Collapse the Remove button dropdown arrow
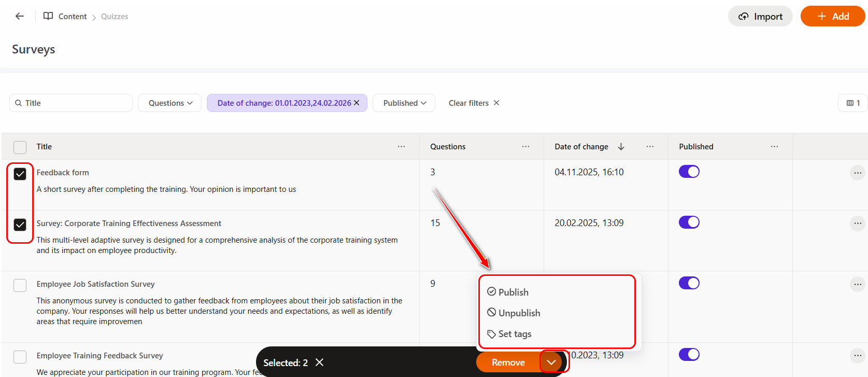 [x=551, y=362]
